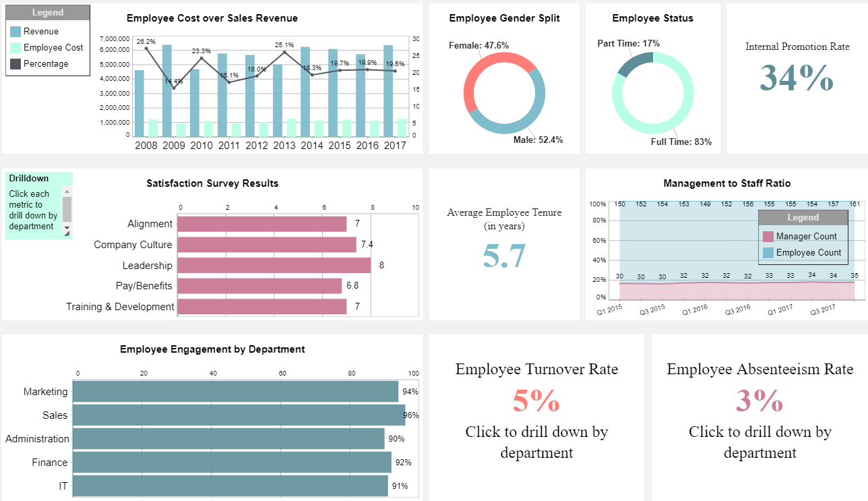This screenshot has height=501, width=868.
Task: Click the Drilldown text box resize handle
Action: click(67, 233)
